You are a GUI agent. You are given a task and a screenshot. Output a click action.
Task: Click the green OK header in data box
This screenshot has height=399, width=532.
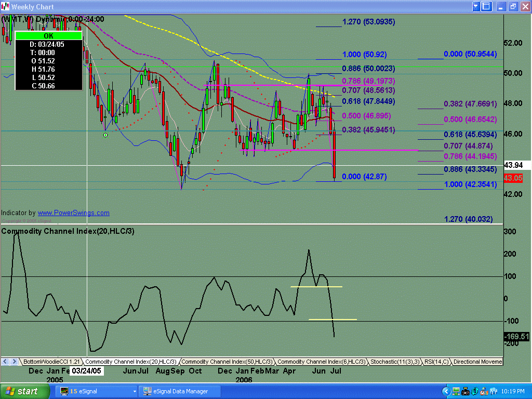(48, 36)
